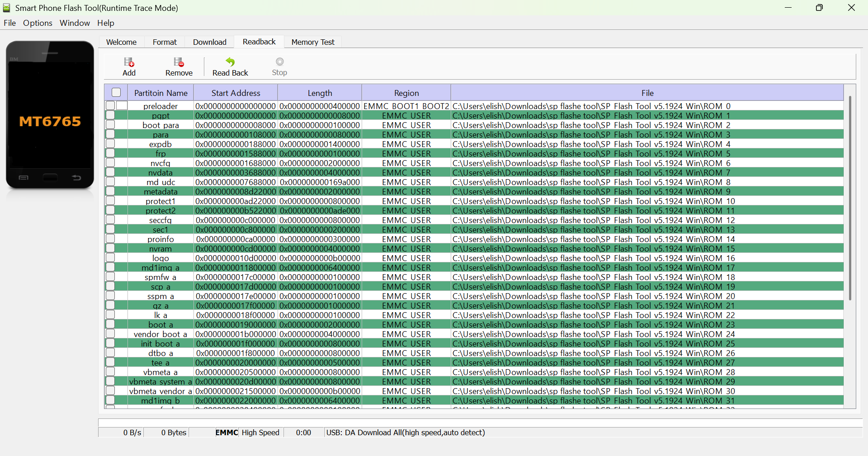Select the dtbo_a partition name
Viewport: 868px width, 456px height.
pyautogui.click(x=160, y=353)
